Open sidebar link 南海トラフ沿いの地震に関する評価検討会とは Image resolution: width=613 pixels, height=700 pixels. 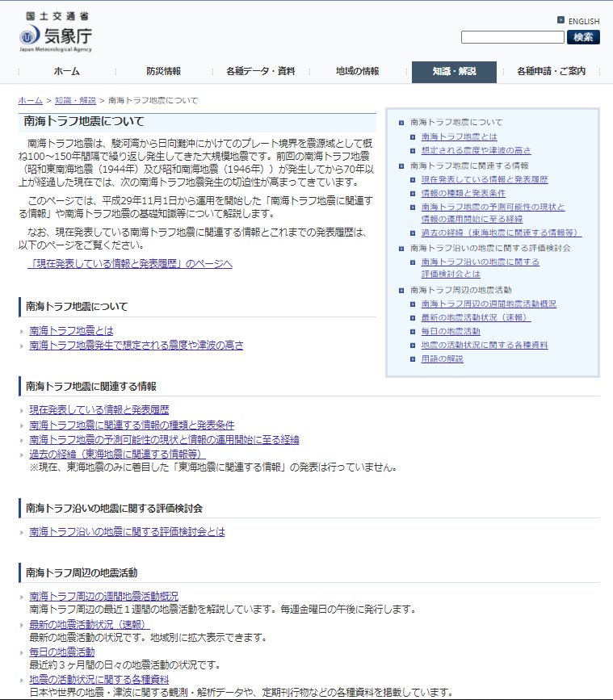[x=481, y=268]
